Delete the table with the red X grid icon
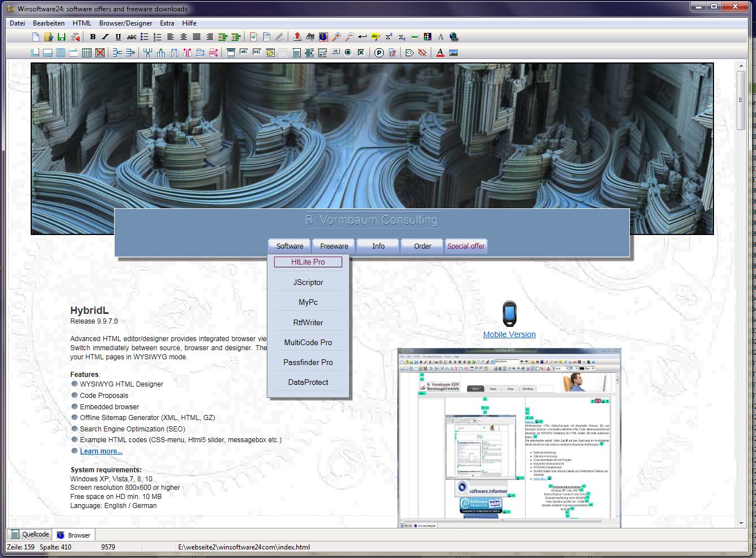756x558 pixels. 100,53
